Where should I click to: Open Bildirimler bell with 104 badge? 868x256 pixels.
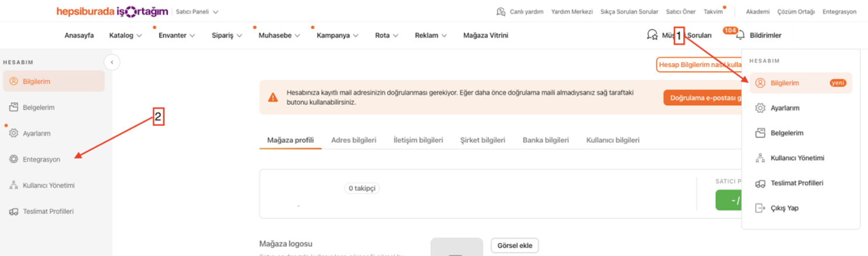coord(740,35)
